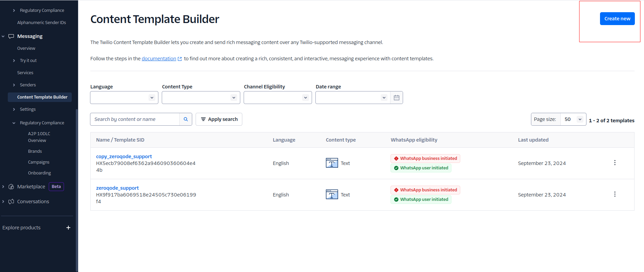644x272 pixels.
Task: Open Brands in the sidebar
Action: tap(35, 151)
